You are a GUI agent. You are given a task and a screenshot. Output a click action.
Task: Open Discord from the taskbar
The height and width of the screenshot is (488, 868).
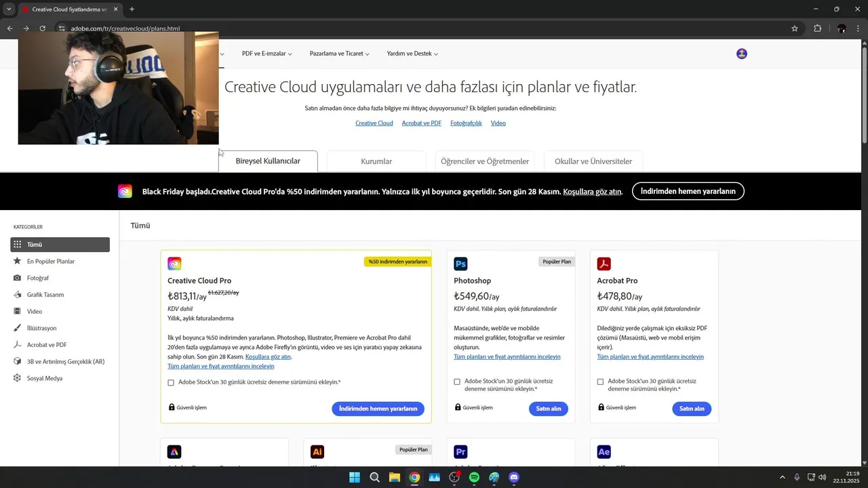coord(514,477)
